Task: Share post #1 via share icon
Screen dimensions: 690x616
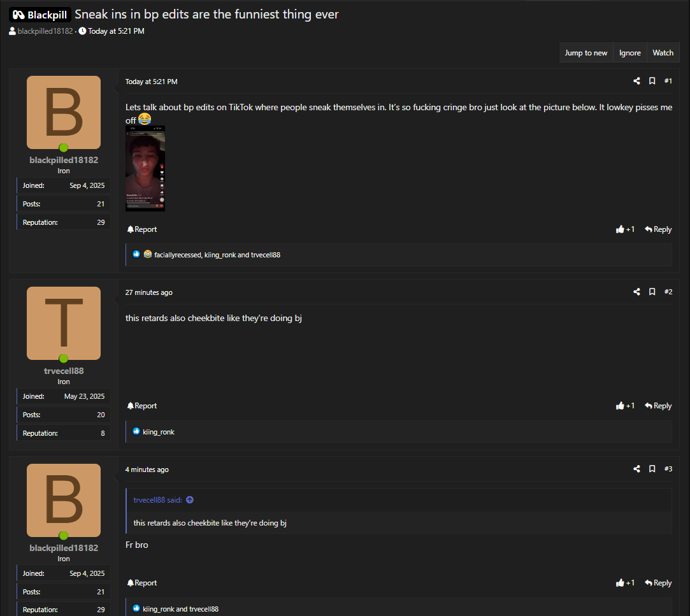Action: (636, 81)
